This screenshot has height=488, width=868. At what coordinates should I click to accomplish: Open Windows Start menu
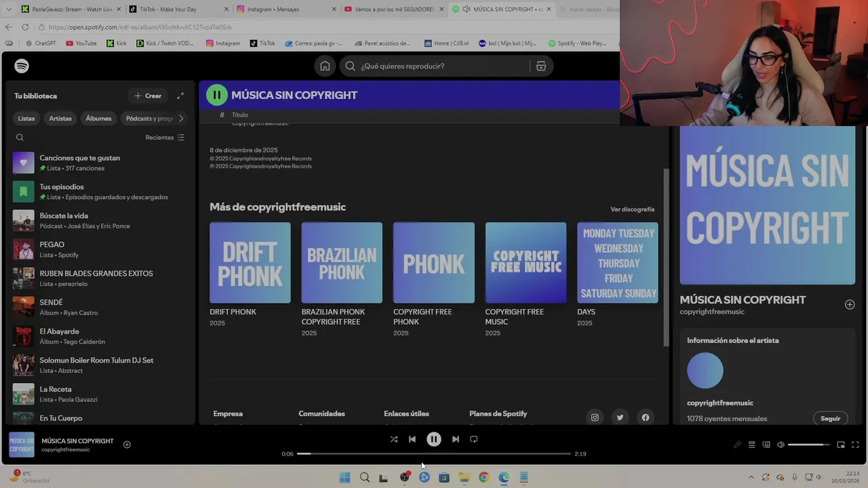click(344, 477)
